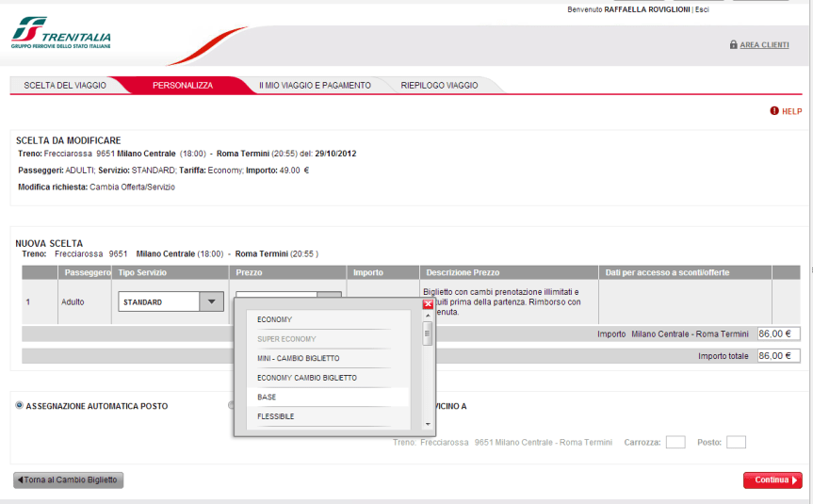813x504 pixels.
Task: Choose MINI - CAMBIO BIGLIETTO option
Action: tap(298, 359)
